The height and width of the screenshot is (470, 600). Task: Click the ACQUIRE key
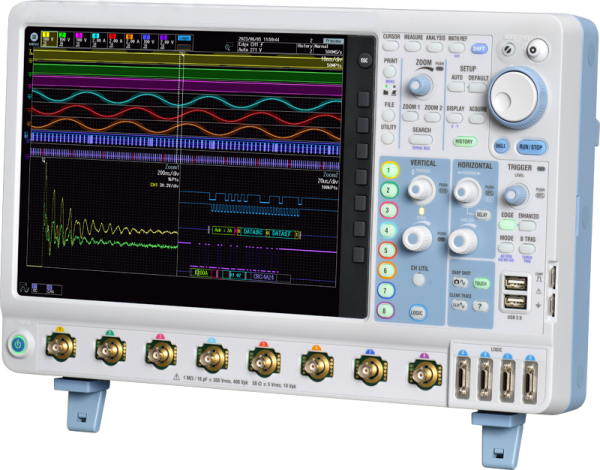pos(477,119)
